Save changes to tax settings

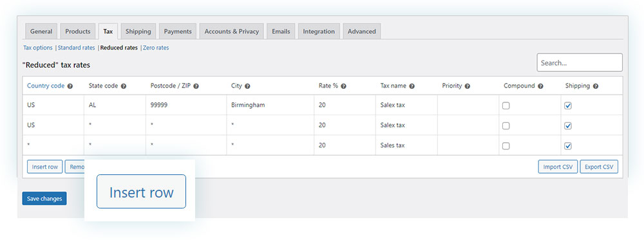tap(44, 199)
